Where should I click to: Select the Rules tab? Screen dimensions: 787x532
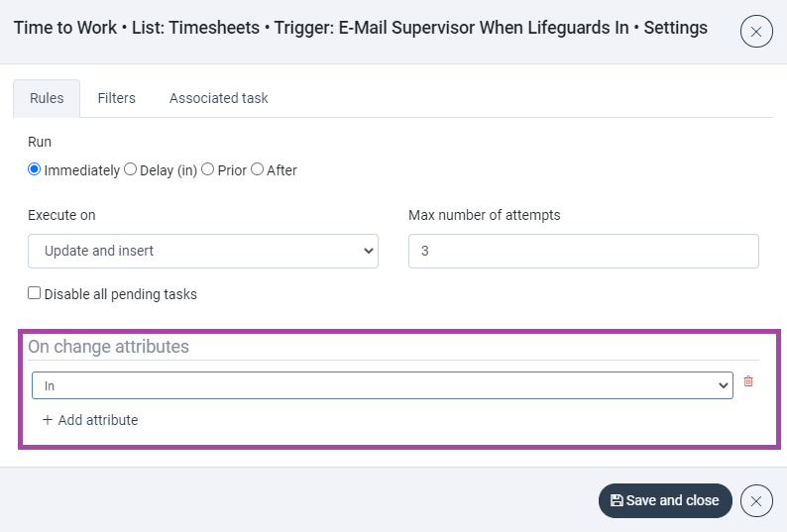click(x=47, y=98)
